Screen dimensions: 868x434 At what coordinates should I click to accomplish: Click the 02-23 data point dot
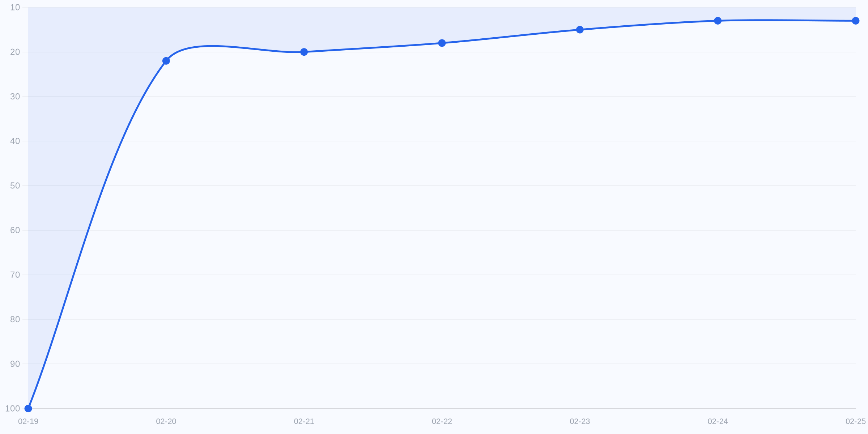point(580,30)
